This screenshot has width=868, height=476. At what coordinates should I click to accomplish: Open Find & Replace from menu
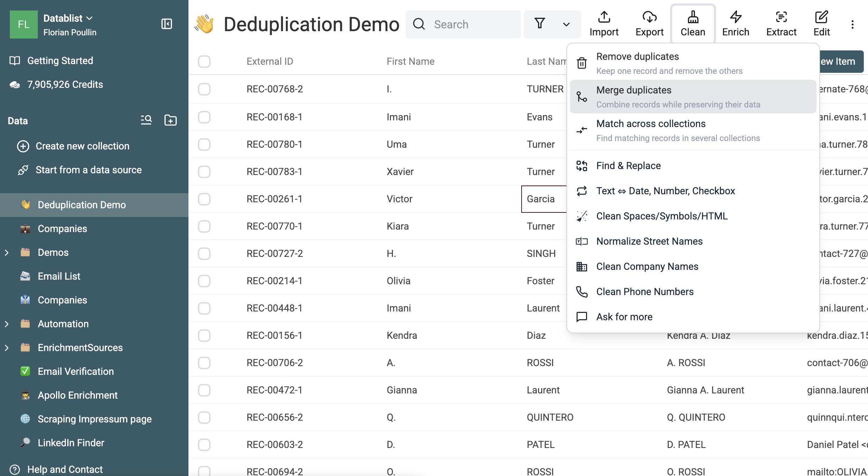[x=693, y=166]
